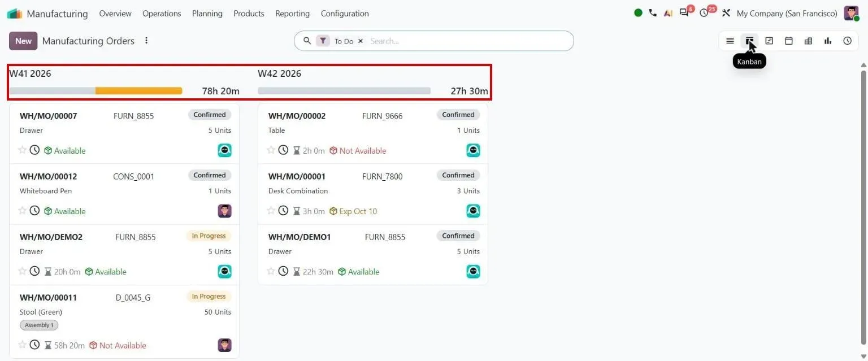Star the WH/MO/00007 order

[x=23, y=150]
